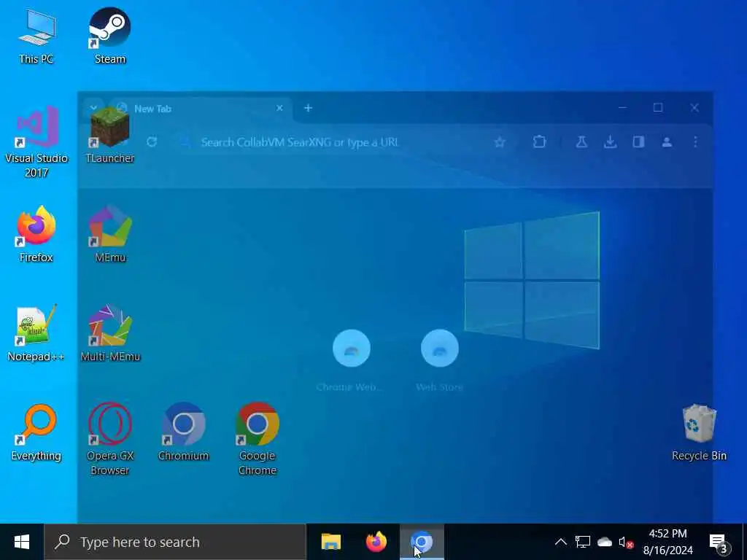Bookmark this tab with the star icon
This screenshot has height=560, width=747.
tap(500, 142)
